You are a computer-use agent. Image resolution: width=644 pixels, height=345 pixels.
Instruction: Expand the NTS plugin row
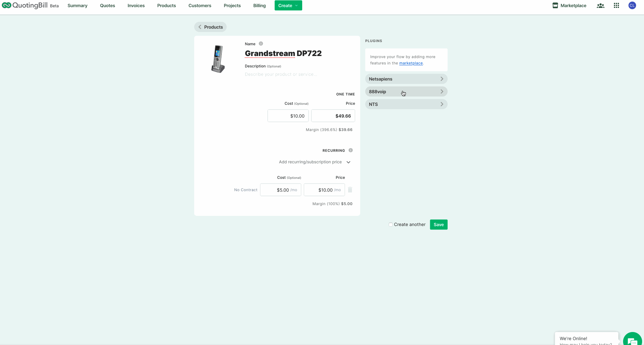[x=406, y=104]
